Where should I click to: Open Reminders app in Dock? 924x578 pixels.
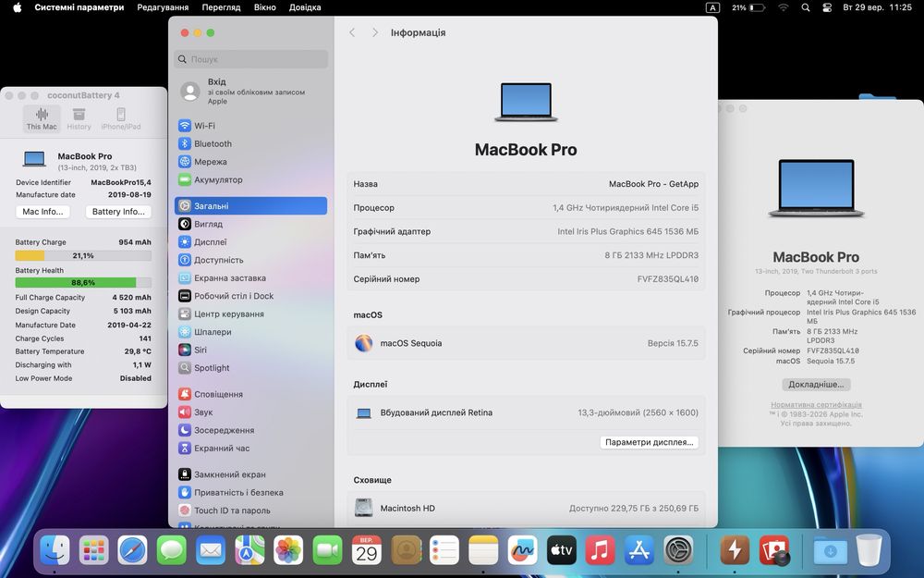[444, 550]
